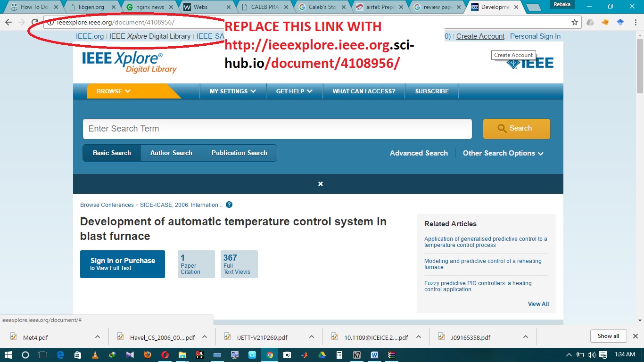The image size is (644, 362).
Task: Open the Browse Conferences breadcrumb link
Action: pyautogui.click(x=107, y=205)
